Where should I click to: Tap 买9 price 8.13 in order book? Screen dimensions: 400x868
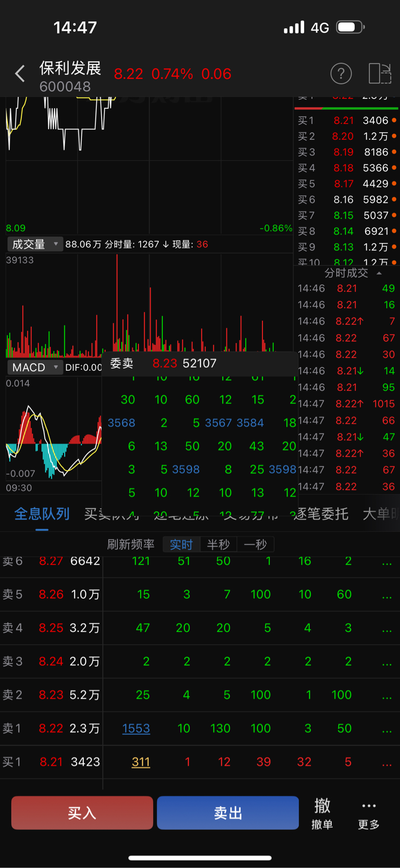[343, 247]
